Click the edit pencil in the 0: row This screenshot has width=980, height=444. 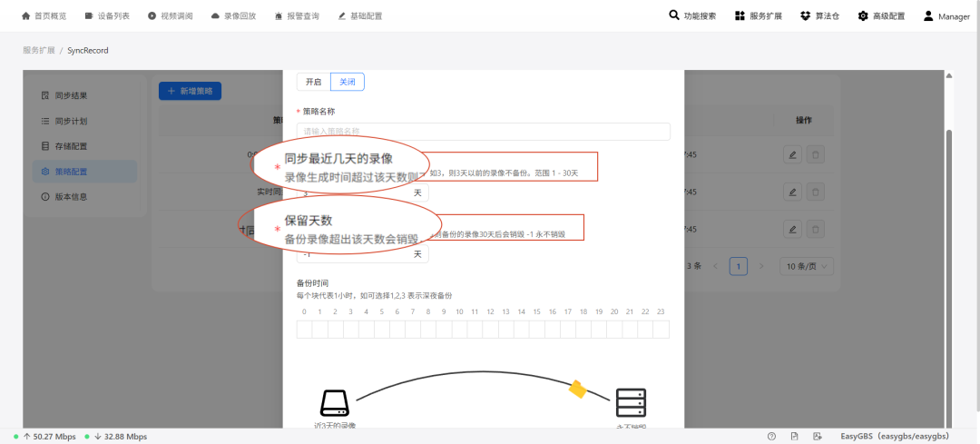pos(792,154)
